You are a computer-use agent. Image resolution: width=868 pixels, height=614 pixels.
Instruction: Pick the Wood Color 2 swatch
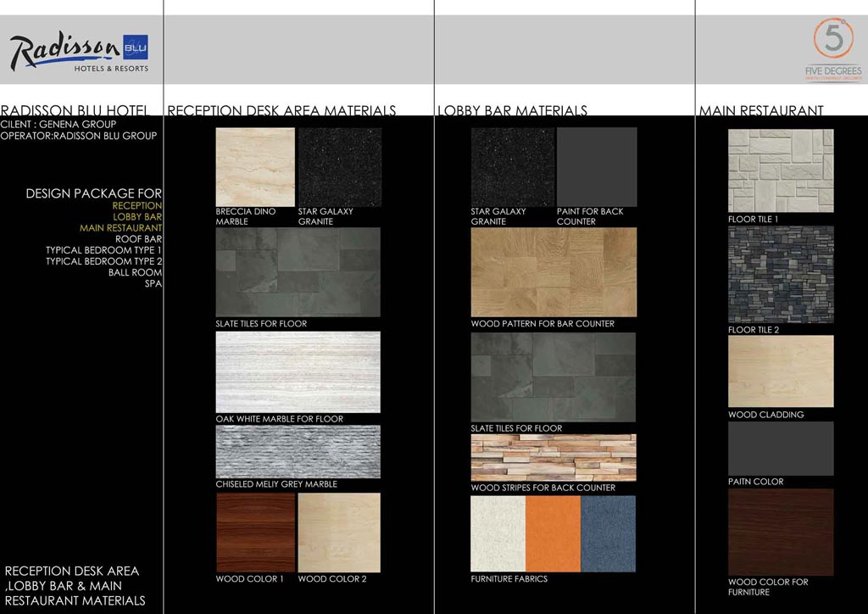pyautogui.click(x=339, y=533)
